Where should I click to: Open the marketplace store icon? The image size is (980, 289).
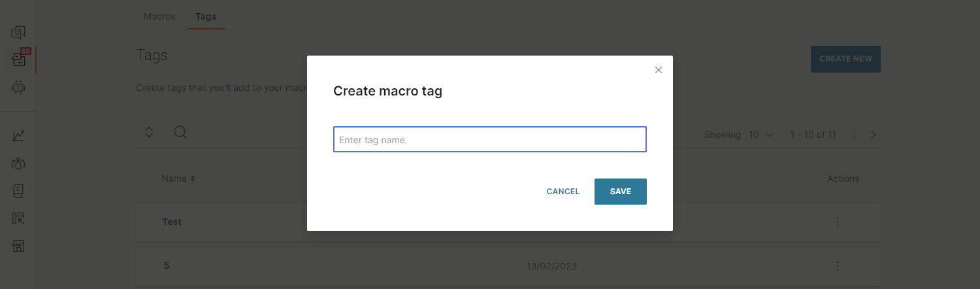tap(18, 246)
